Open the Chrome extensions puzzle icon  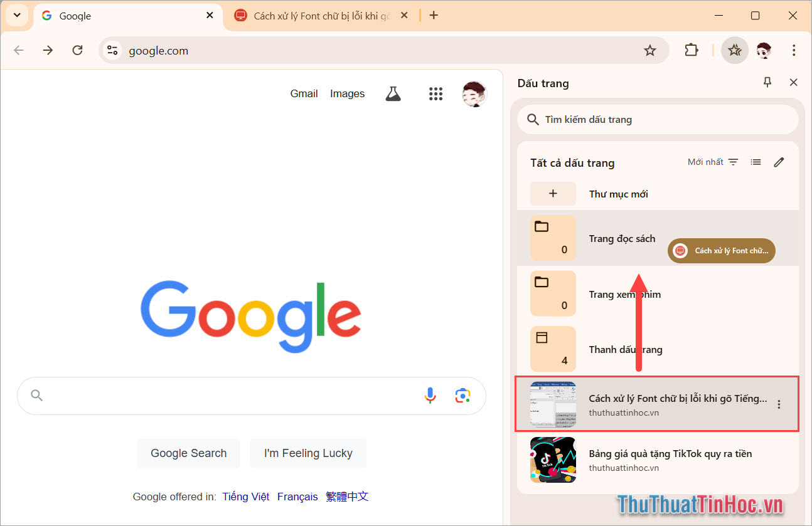pos(691,50)
